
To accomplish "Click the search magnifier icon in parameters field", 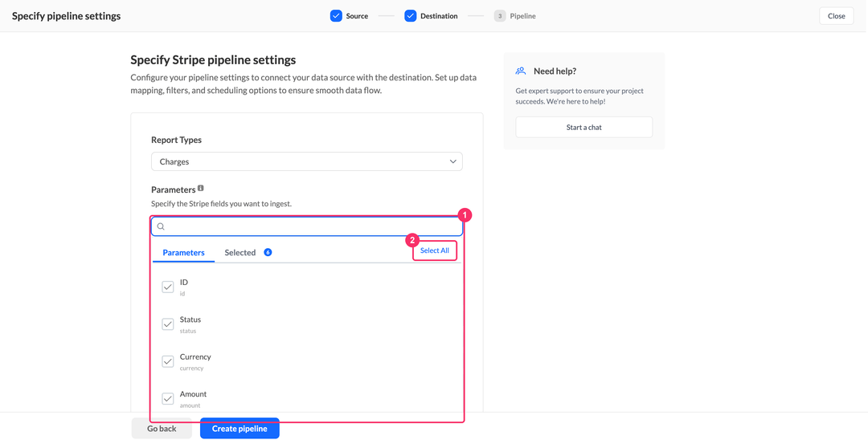I will (161, 226).
